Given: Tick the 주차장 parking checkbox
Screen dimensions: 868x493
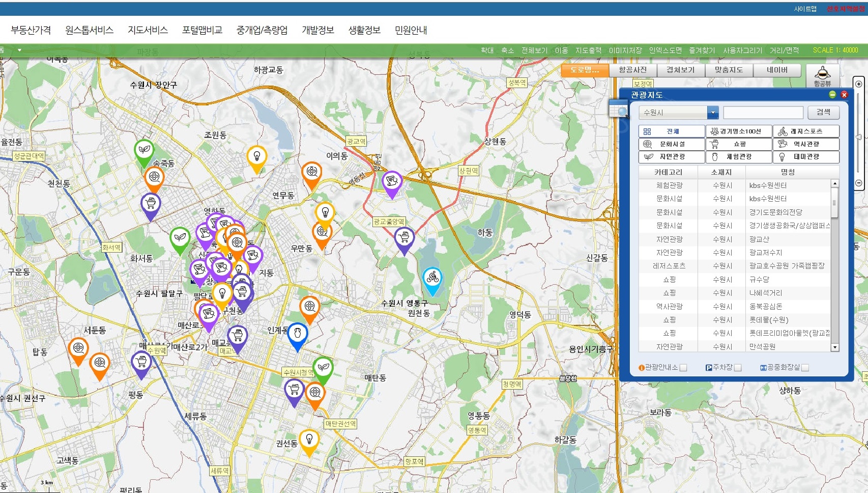Looking at the screenshot, I should coord(738,368).
